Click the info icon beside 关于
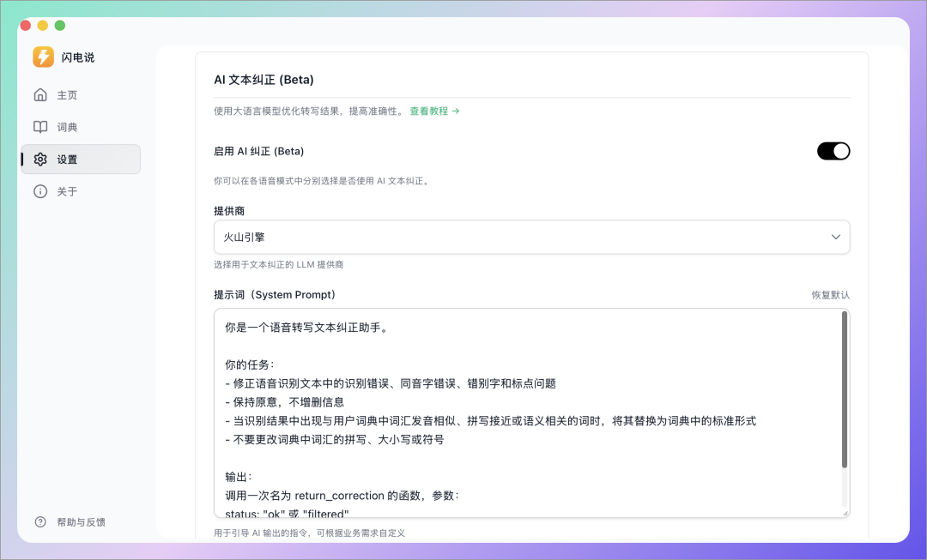The width and height of the screenshot is (927, 560). click(40, 191)
